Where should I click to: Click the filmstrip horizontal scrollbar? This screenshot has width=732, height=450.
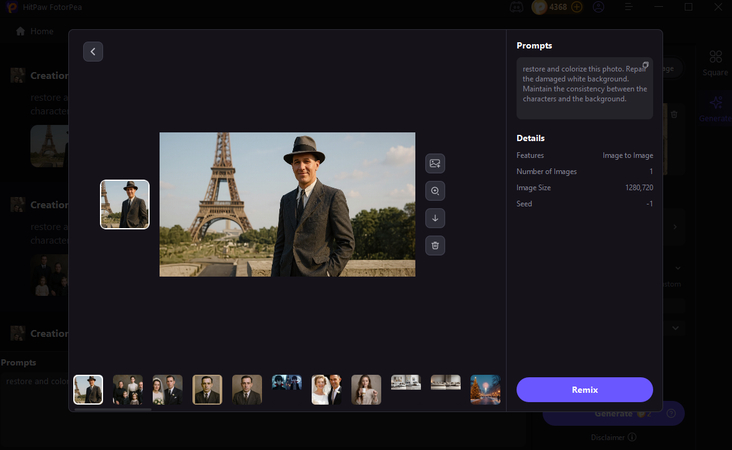pos(113,410)
